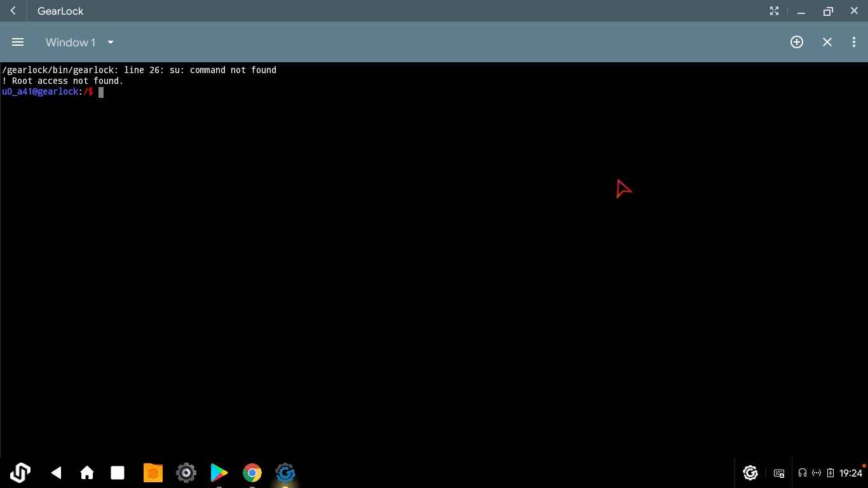
Task: Open the Settings gear app
Action: point(186,473)
